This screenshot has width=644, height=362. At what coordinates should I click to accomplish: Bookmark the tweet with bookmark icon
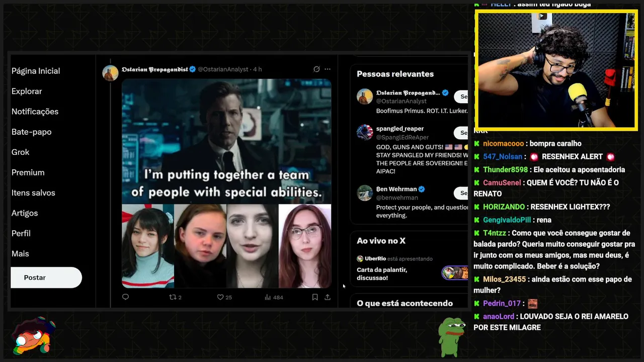pos(315,297)
